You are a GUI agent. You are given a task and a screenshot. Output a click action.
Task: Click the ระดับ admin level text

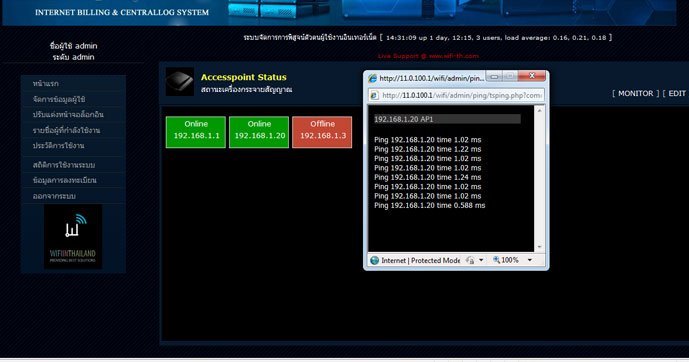tap(73, 57)
